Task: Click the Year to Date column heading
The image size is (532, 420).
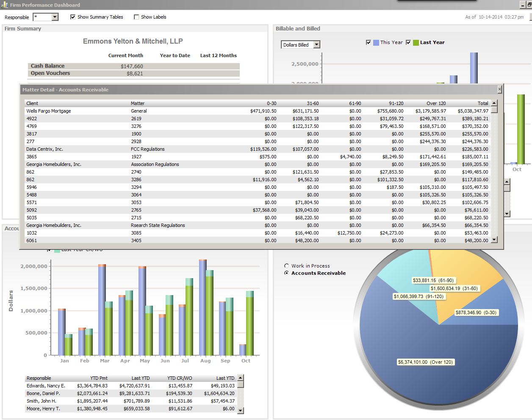Action: pyautogui.click(x=175, y=55)
